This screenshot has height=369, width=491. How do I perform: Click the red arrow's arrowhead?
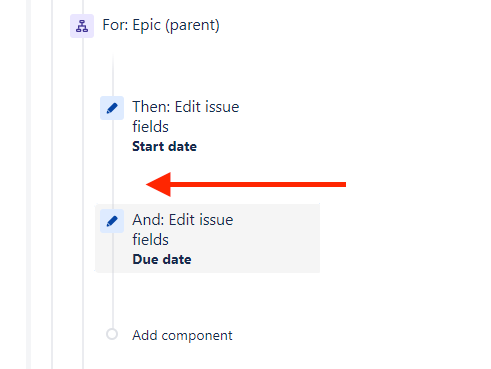pyautogui.click(x=159, y=184)
